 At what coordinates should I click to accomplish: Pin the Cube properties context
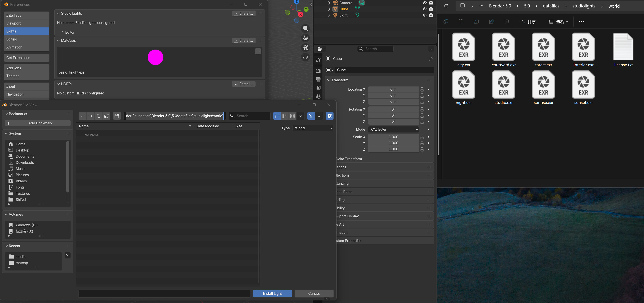431,59
